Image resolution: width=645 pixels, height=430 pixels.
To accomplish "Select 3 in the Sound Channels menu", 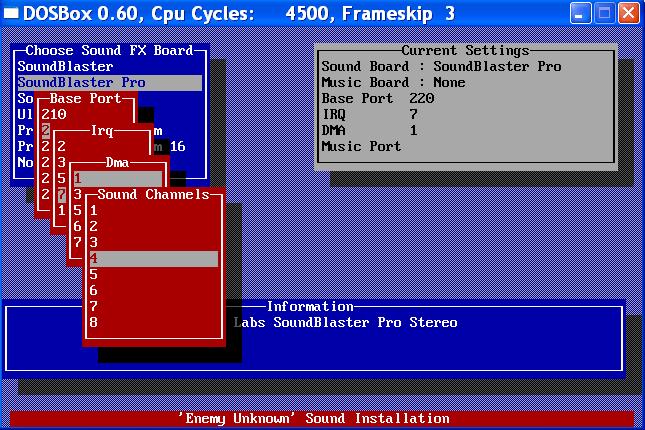I will (154, 243).
